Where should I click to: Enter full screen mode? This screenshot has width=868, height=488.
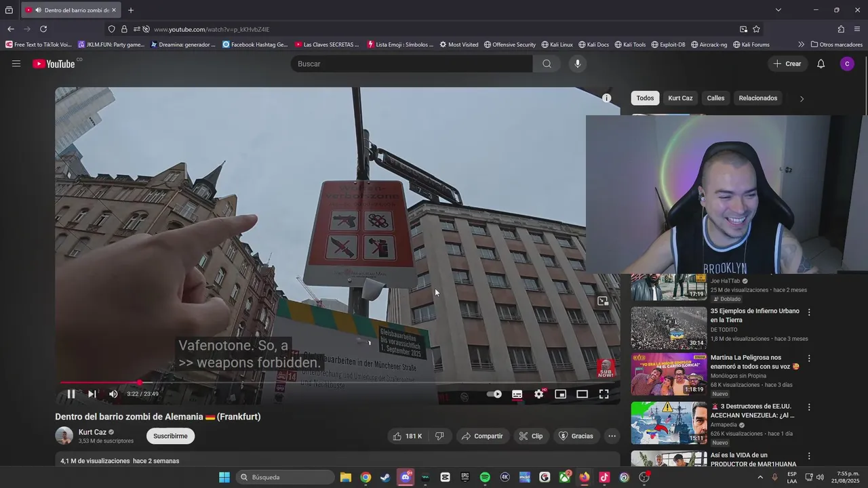click(x=604, y=394)
